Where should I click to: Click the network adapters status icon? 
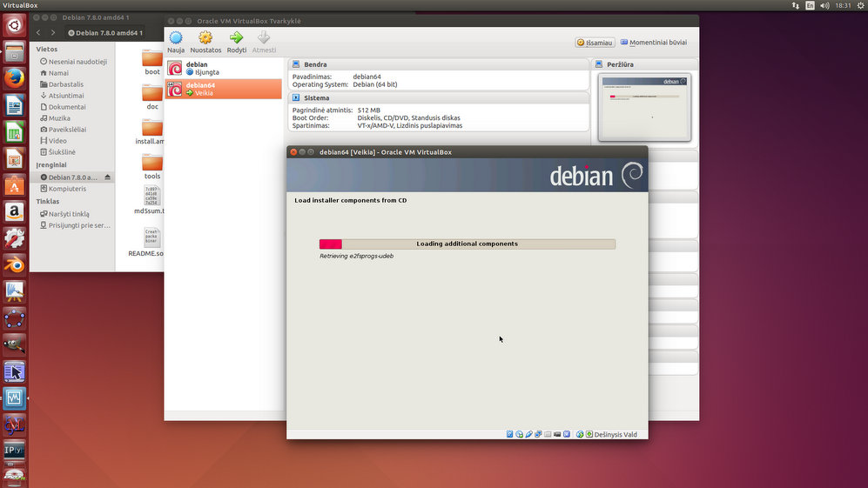coord(539,434)
